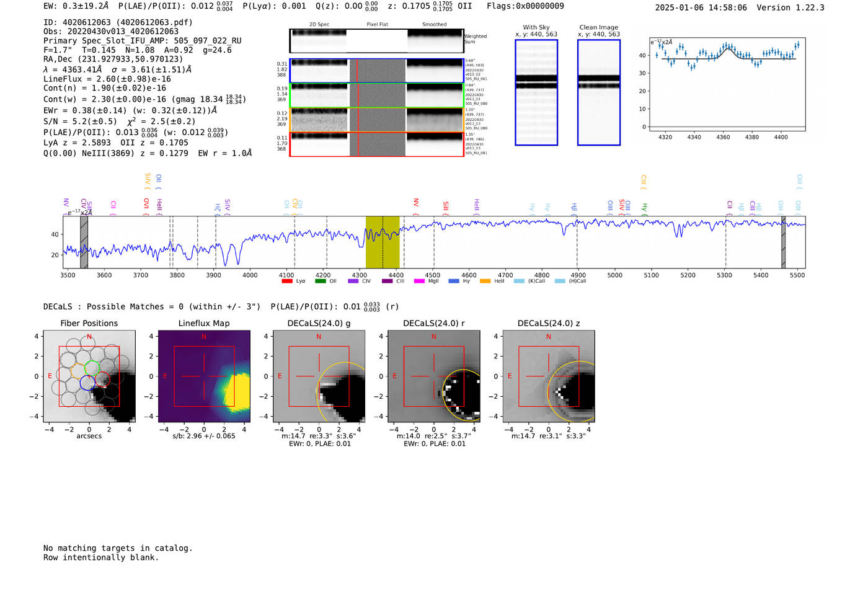
Task: Click the ID 4020612063 line
Action: pos(118,22)
